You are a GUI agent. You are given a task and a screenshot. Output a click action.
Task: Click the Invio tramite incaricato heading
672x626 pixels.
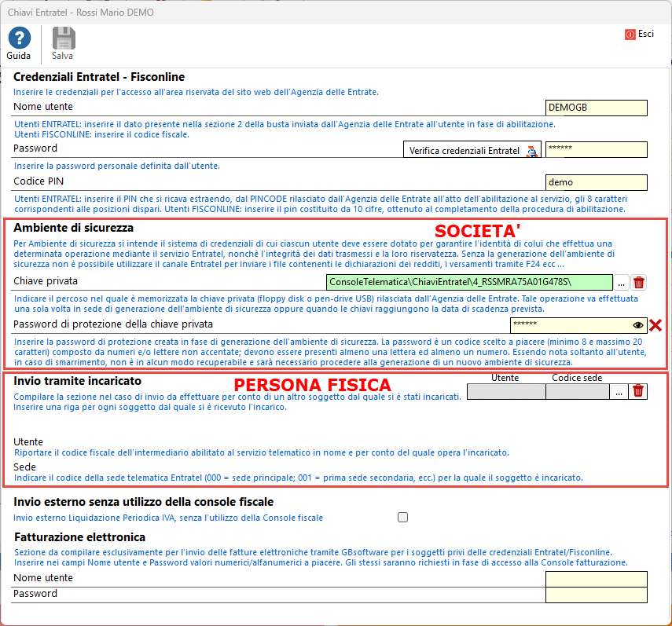click(77, 381)
